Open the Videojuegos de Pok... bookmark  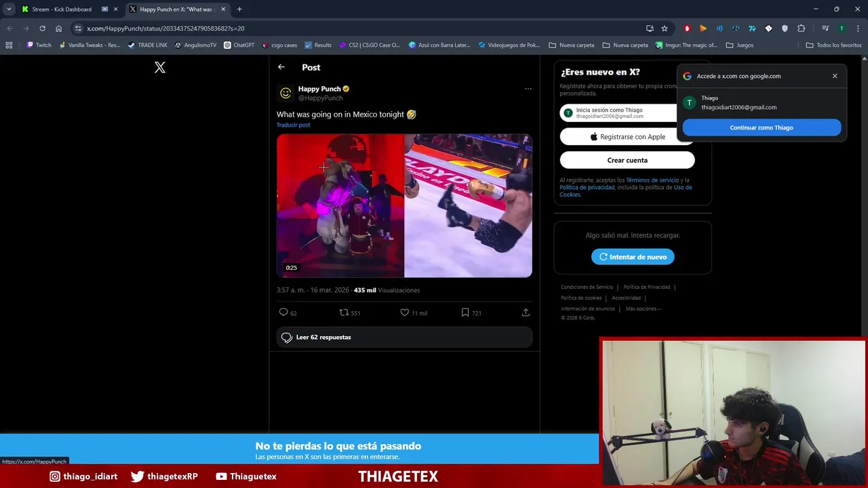[509, 45]
